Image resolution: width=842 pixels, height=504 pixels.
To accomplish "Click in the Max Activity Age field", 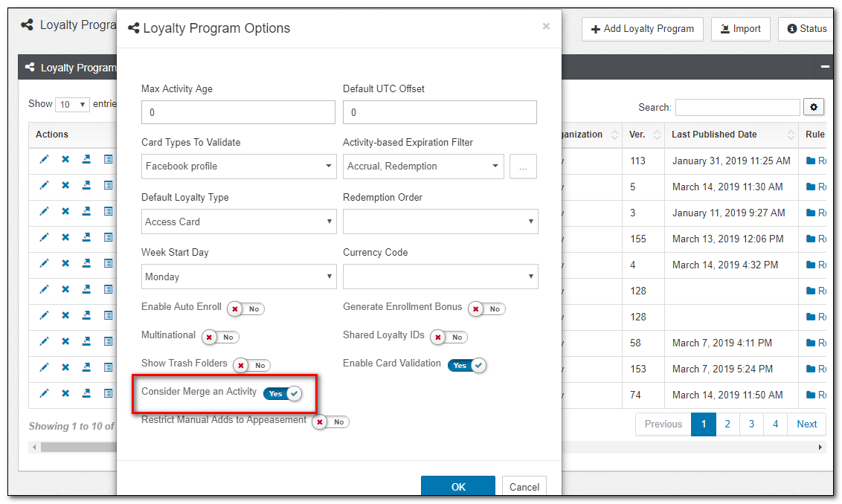I will 238,112.
